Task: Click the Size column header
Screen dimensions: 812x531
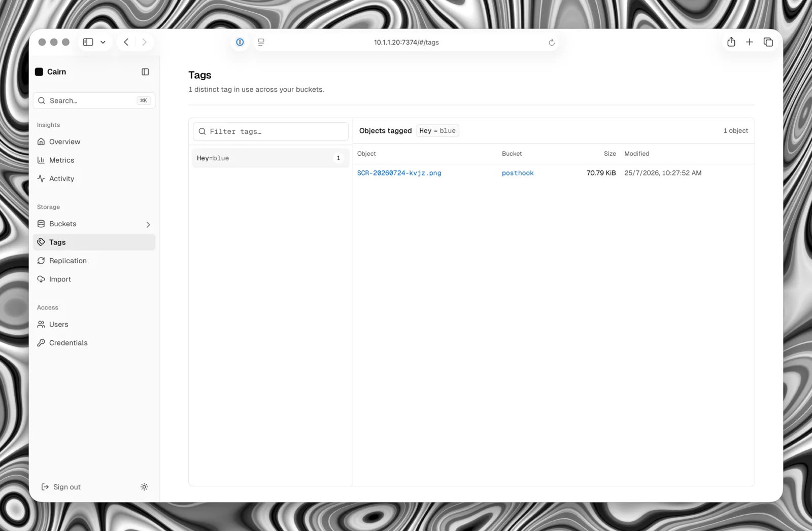Action: pos(610,154)
